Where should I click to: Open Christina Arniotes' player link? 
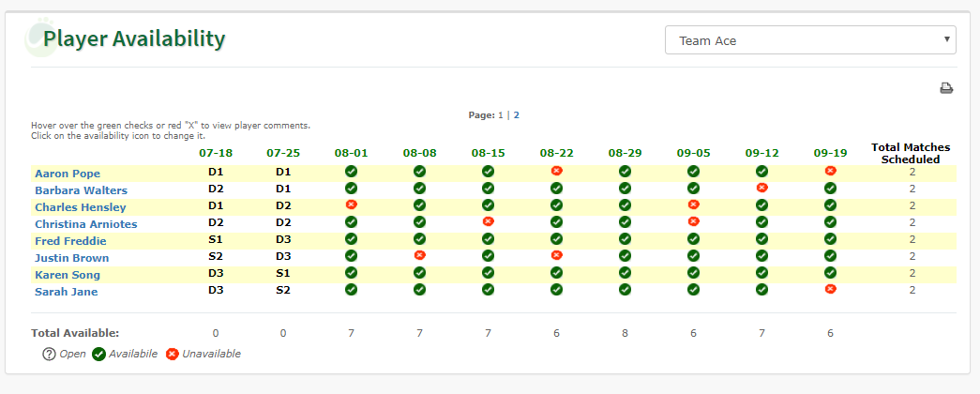(86, 224)
